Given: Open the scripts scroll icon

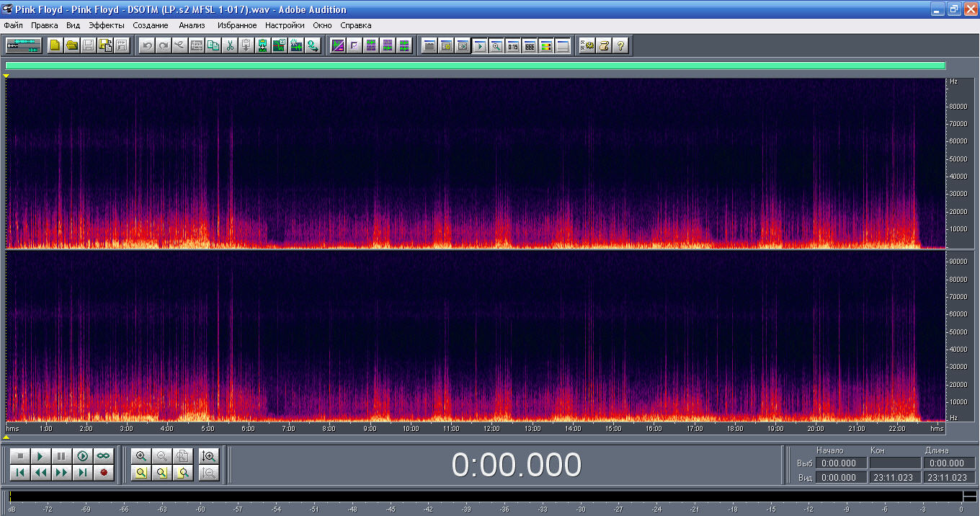Looking at the screenshot, I should (604, 45).
